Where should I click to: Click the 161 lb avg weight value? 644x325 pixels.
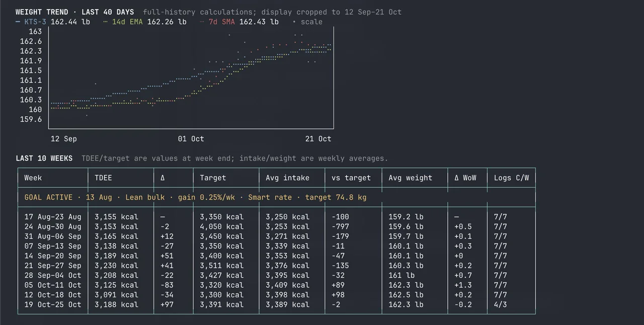point(401,275)
